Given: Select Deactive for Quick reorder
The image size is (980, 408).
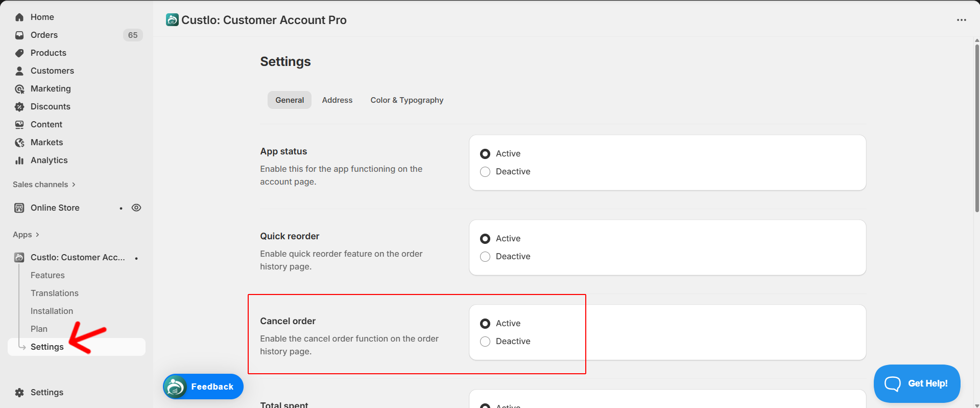Looking at the screenshot, I should point(485,257).
